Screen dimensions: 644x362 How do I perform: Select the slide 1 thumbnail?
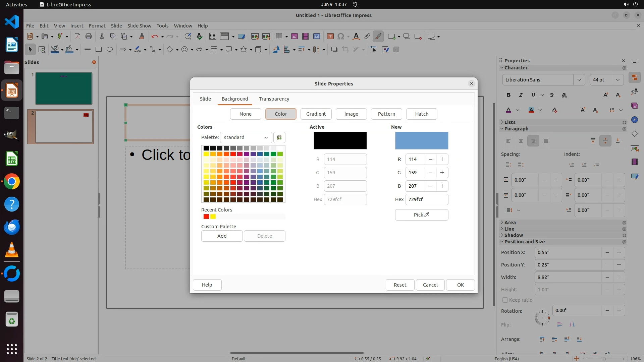pos(64,88)
